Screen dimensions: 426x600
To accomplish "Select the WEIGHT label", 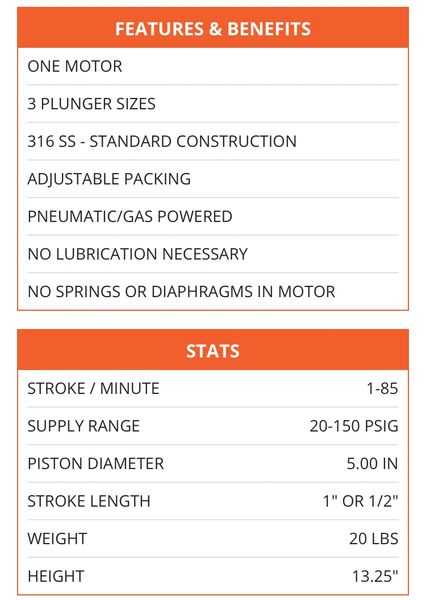I will pyautogui.click(x=57, y=538).
